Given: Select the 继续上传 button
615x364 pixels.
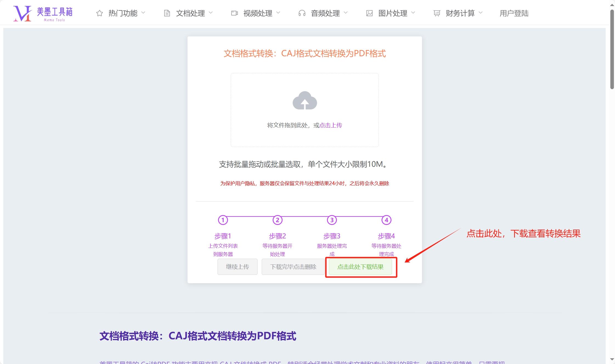Looking at the screenshot, I should coord(237,267).
